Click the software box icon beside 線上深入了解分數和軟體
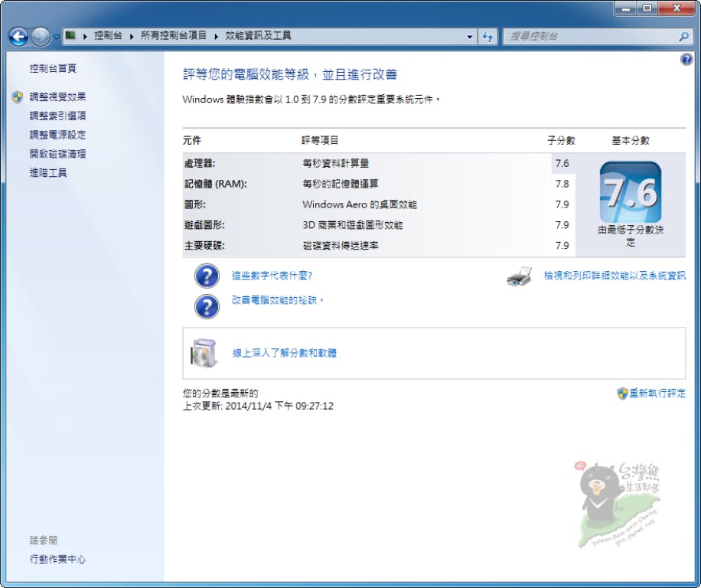The height and width of the screenshot is (588, 701). 204,353
